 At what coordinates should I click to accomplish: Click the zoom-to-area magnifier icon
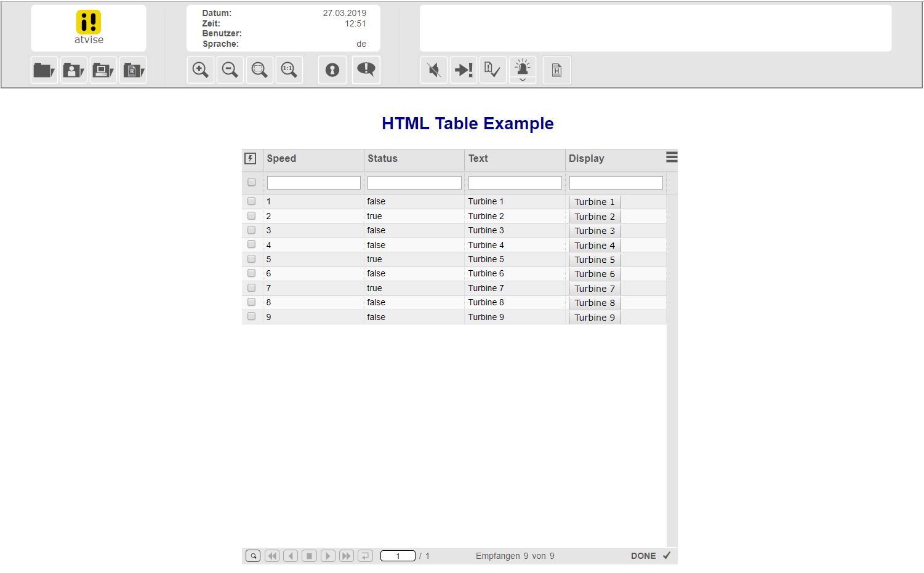click(x=260, y=70)
